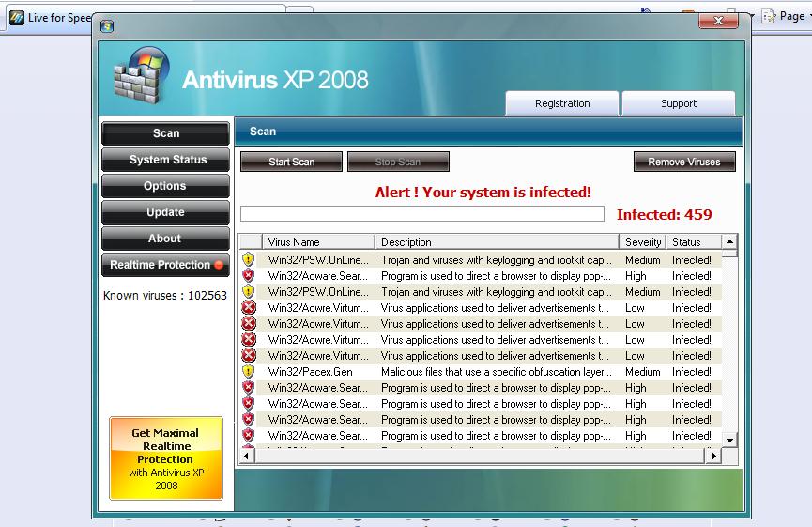This screenshot has width=812, height=527.
Task: Open the Options section
Action: tap(166, 186)
